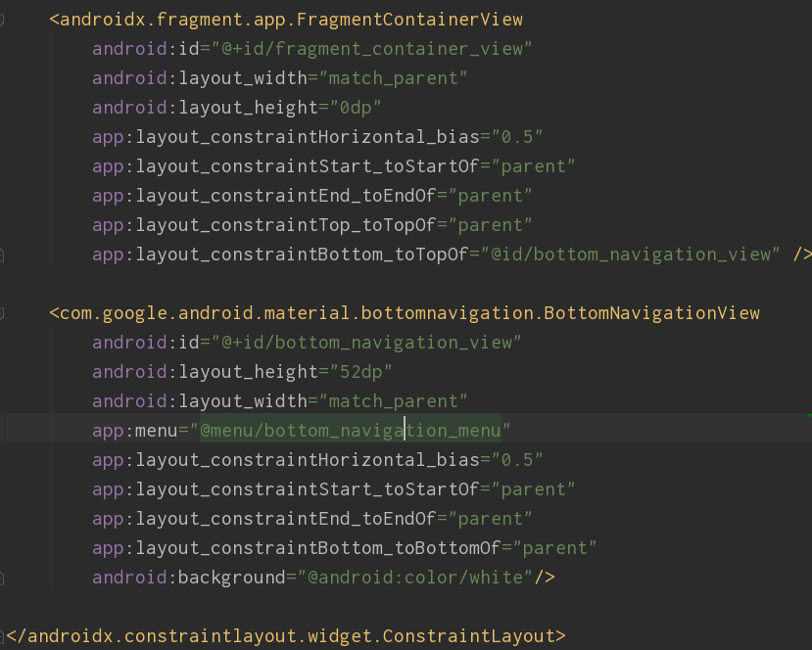Click the layout_constraintTop_toTopOf attribute name
This screenshot has height=650, width=812.
(x=264, y=225)
